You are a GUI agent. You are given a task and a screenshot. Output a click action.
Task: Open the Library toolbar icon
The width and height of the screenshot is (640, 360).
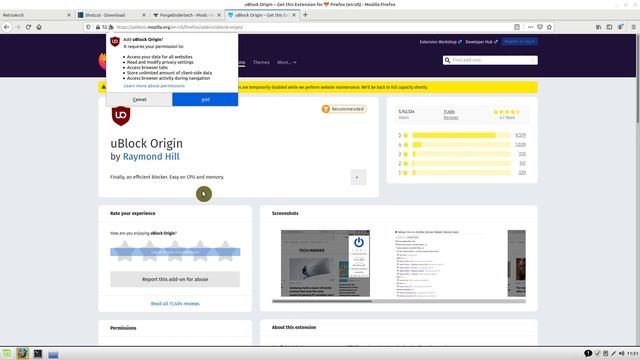598,27
